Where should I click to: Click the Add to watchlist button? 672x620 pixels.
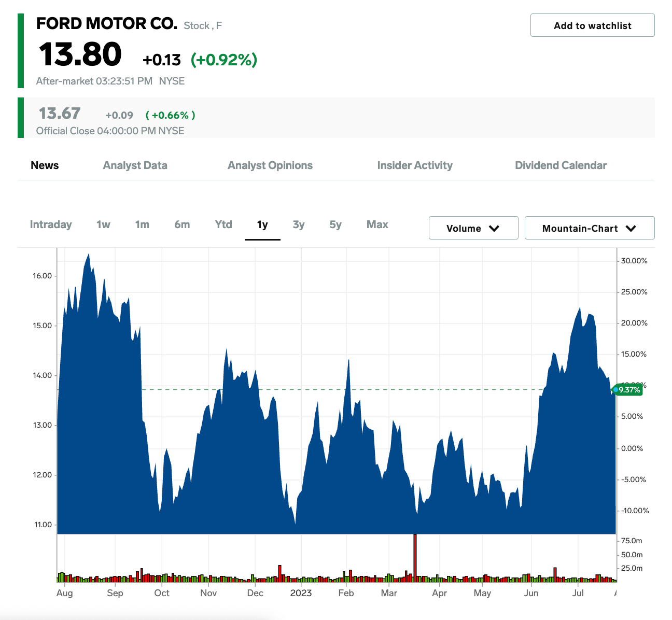pos(592,25)
